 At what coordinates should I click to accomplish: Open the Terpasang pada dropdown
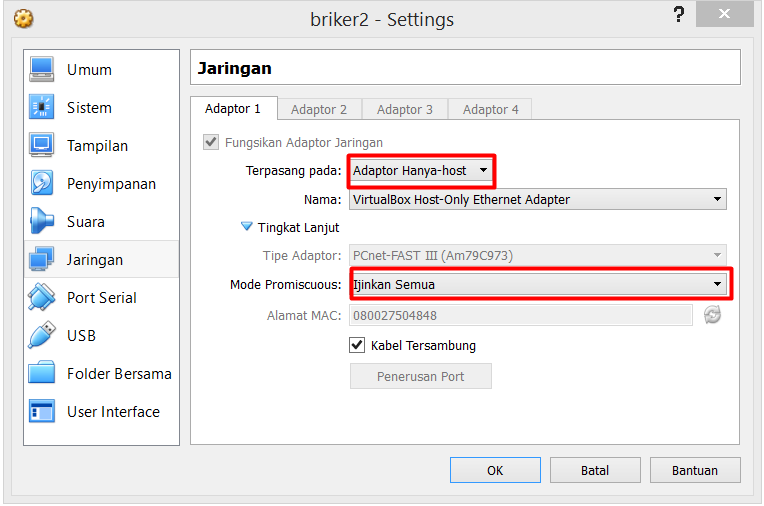tap(421, 171)
